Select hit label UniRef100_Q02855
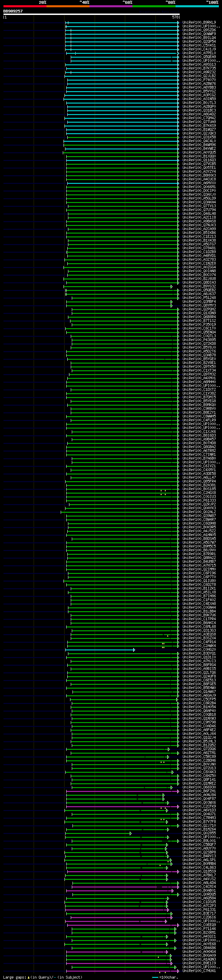 pos(199,833)
